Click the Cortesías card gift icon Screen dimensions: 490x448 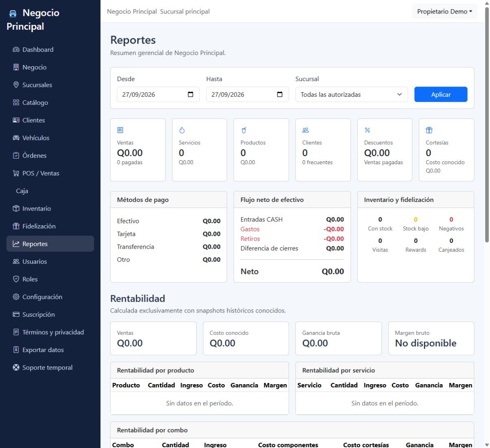[429, 130]
